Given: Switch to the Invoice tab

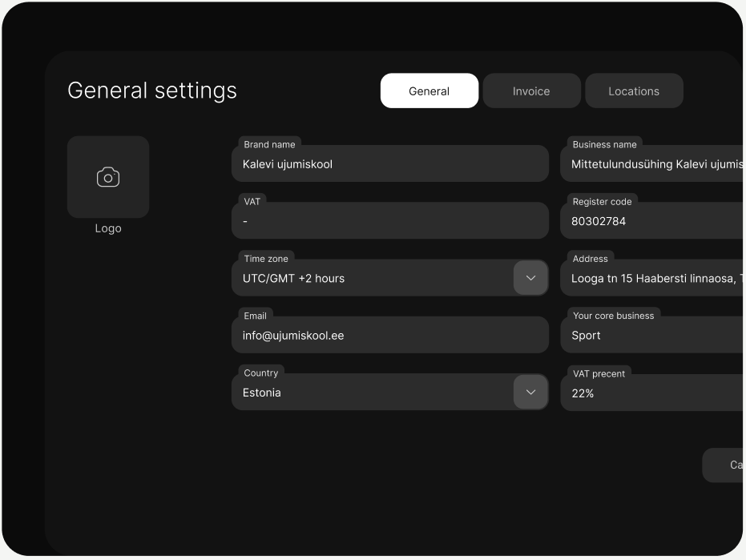Looking at the screenshot, I should click(531, 91).
